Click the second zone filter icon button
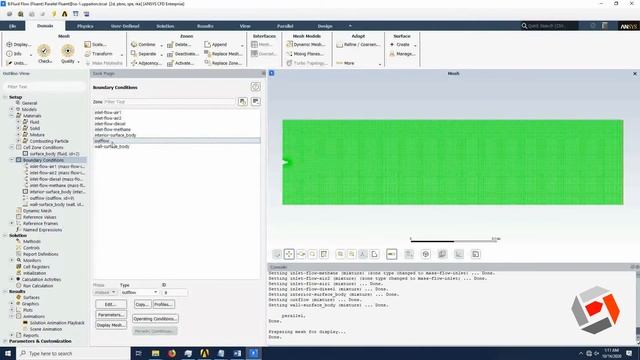 pyautogui.click(x=256, y=102)
